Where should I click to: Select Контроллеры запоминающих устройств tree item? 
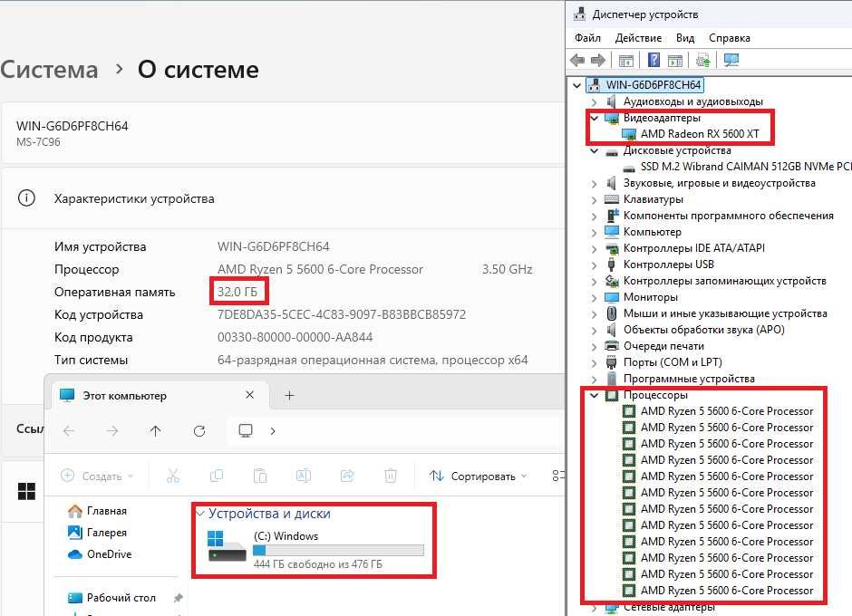pyautogui.click(x=725, y=281)
